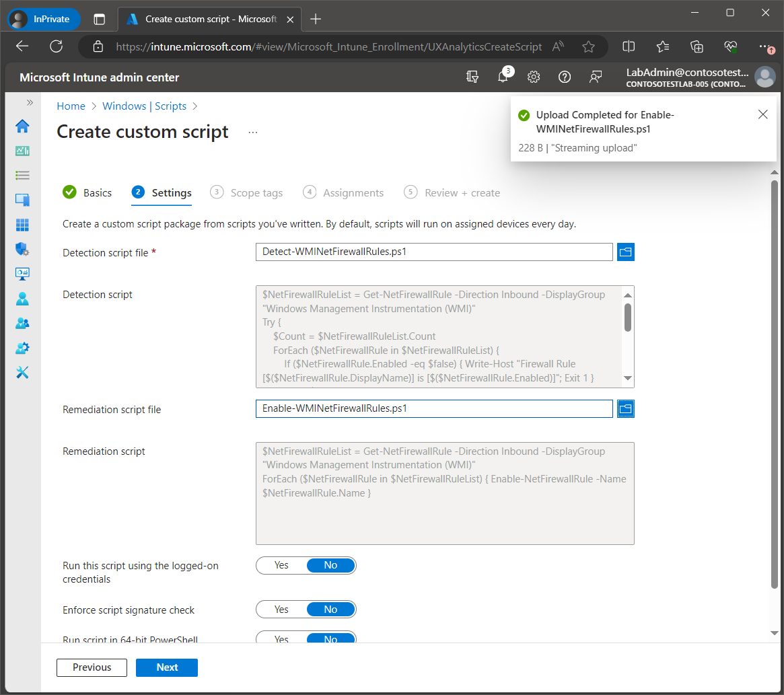This screenshot has width=784, height=695.
Task: Click the Home breadcrumb link
Action: pos(71,106)
